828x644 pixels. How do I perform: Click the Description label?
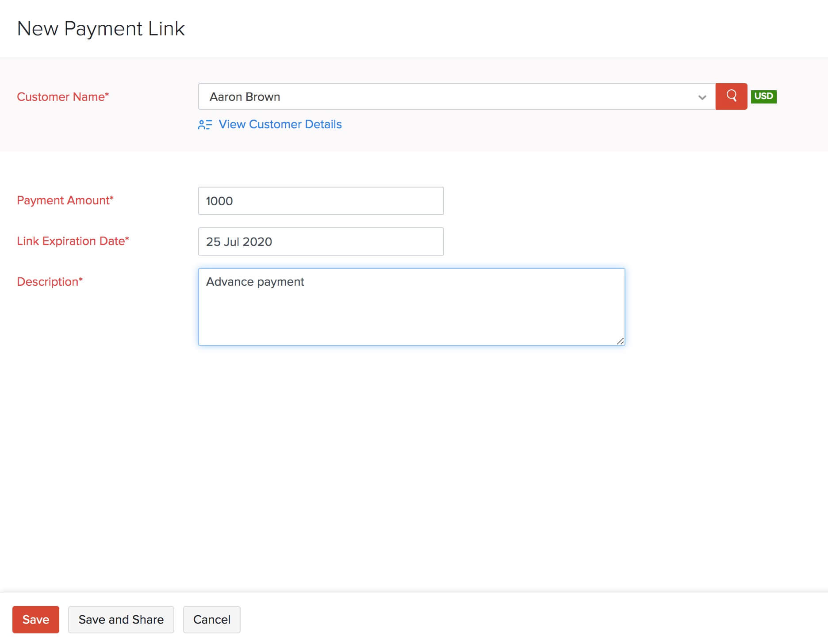(50, 282)
